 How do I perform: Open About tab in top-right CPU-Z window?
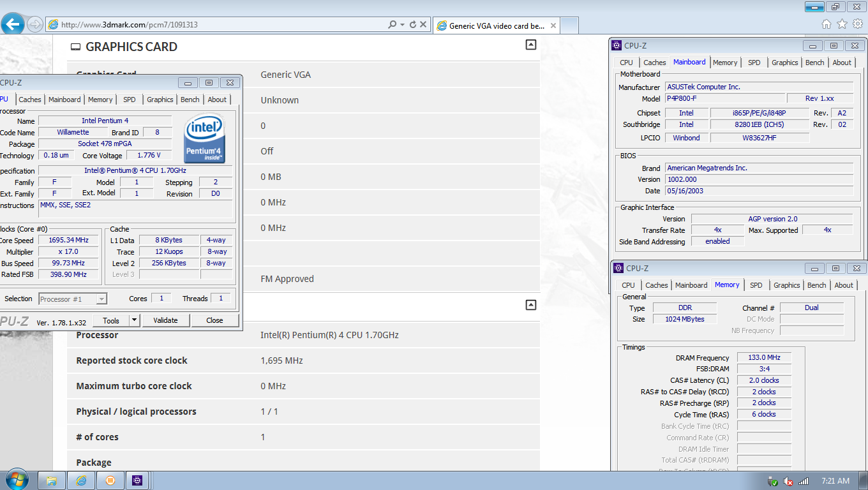842,63
